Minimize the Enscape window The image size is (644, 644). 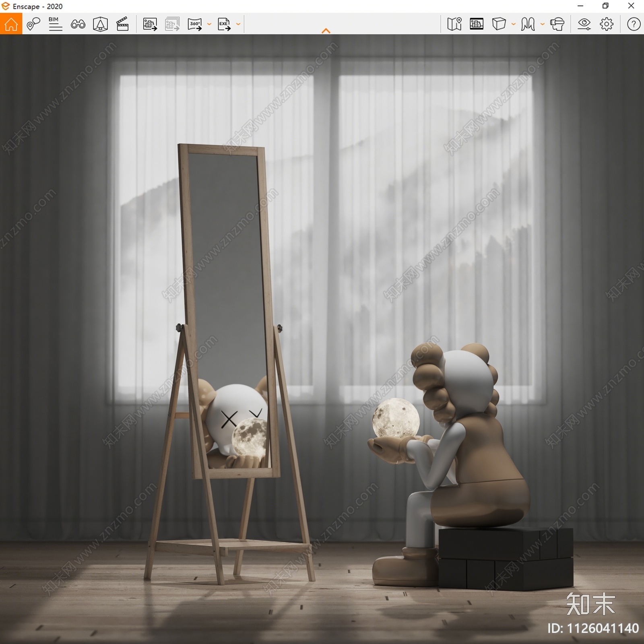[x=580, y=6]
